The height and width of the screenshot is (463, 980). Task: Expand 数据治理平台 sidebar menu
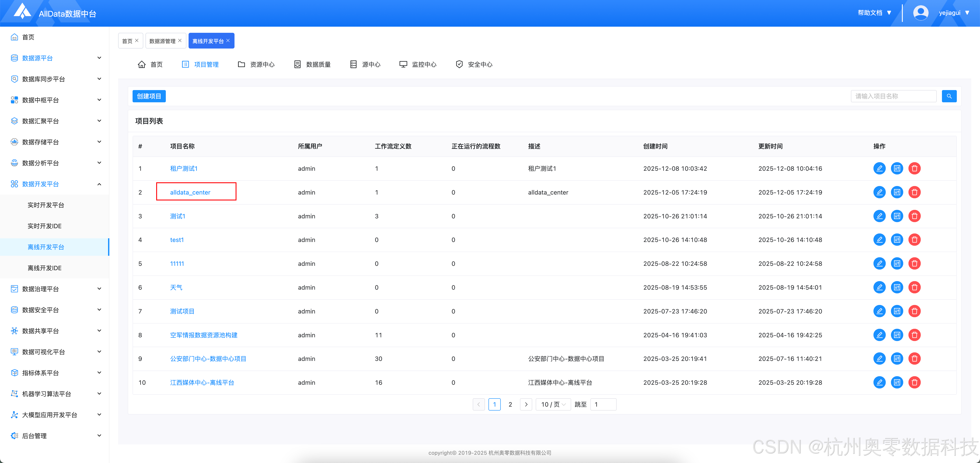click(54, 289)
